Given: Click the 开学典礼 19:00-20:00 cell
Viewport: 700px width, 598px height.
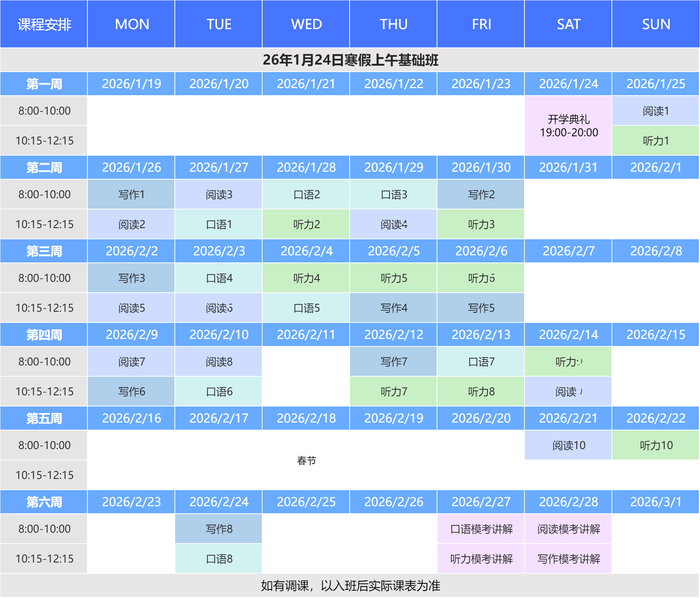Looking at the screenshot, I should pos(568,125).
